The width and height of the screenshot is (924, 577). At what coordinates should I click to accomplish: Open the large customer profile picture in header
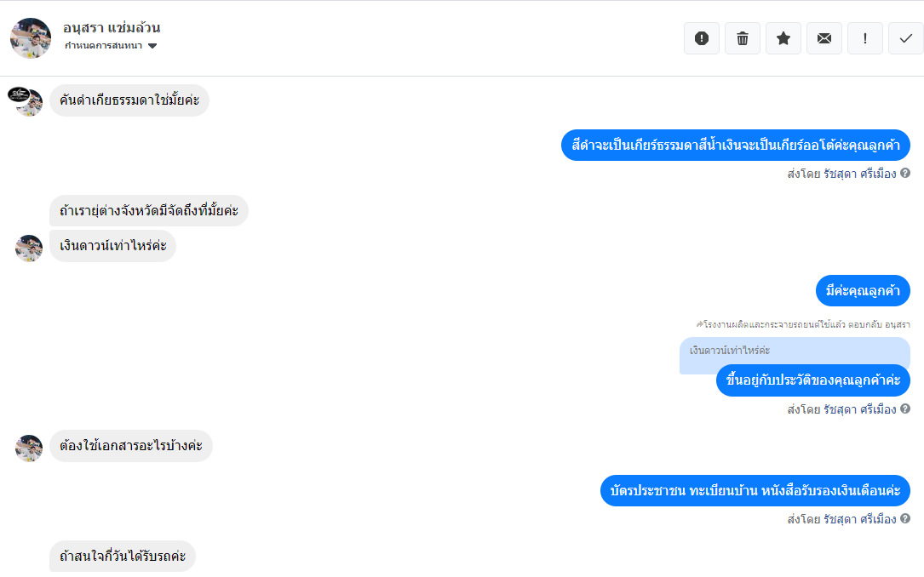pyautogui.click(x=31, y=38)
